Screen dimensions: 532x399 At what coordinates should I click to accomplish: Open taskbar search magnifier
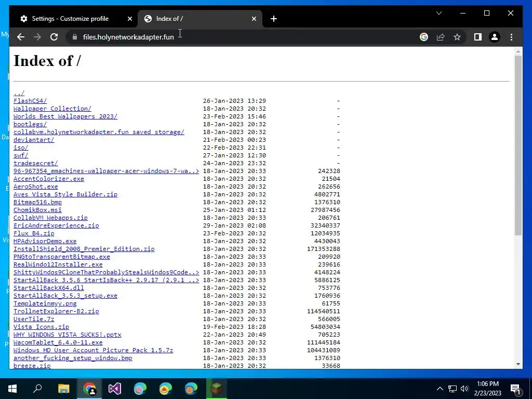pos(37,389)
